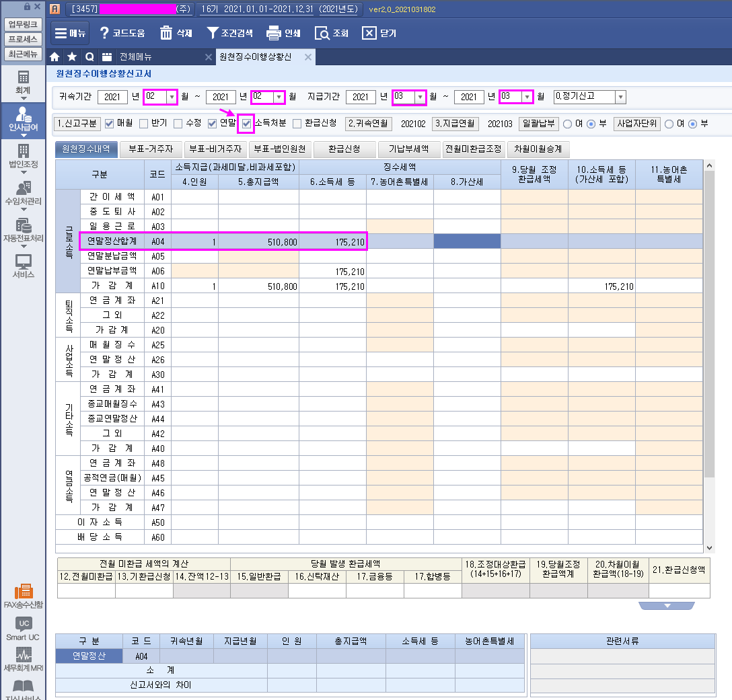Open 지급기간 end month dropdown
This screenshot has height=700, width=732.
coord(527,97)
